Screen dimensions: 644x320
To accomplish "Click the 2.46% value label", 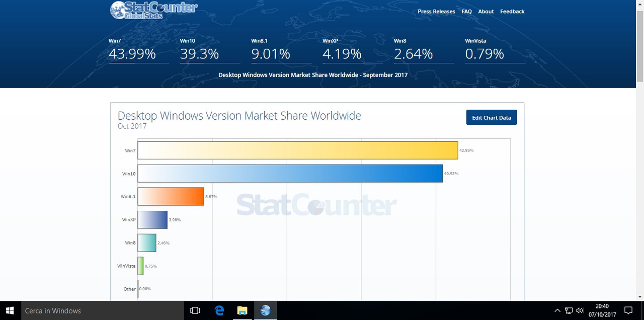I will pos(164,243).
